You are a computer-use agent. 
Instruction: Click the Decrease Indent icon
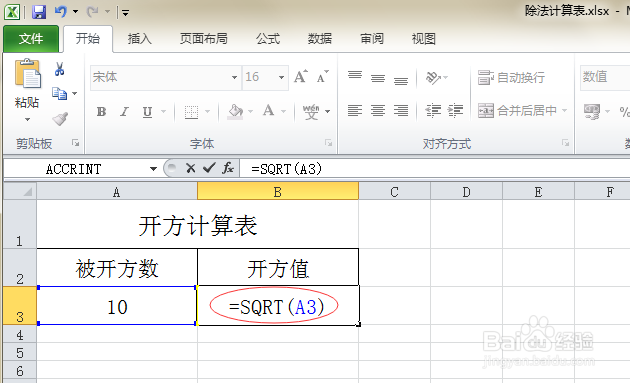433,110
